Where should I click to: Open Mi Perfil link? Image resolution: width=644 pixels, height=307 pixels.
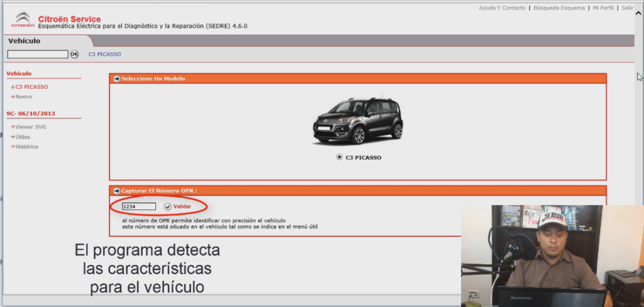tap(603, 8)
